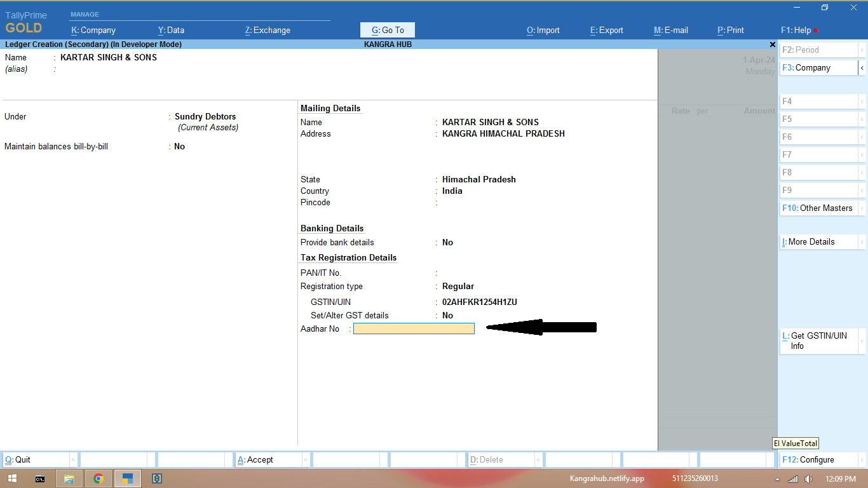Open the Go To menu
The height and width of the screenshot is (488, 868).
tap(388, 30)
